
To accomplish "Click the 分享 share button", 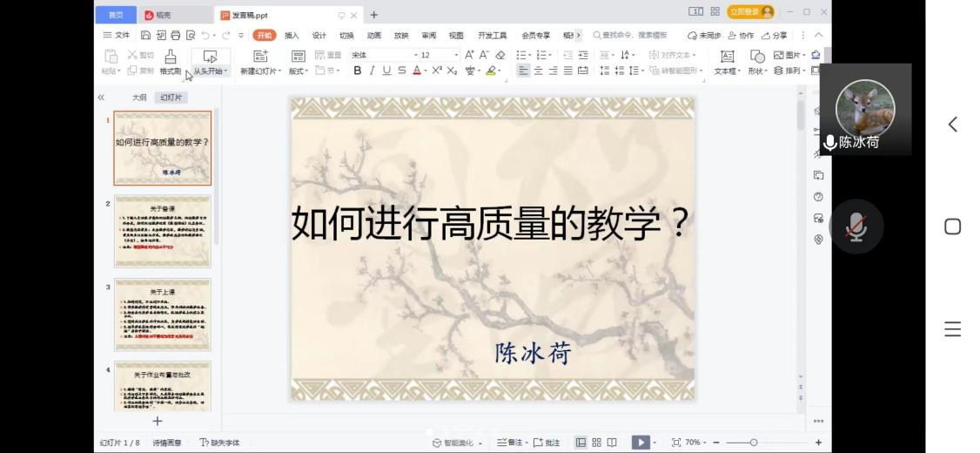I will pos(774,36).
